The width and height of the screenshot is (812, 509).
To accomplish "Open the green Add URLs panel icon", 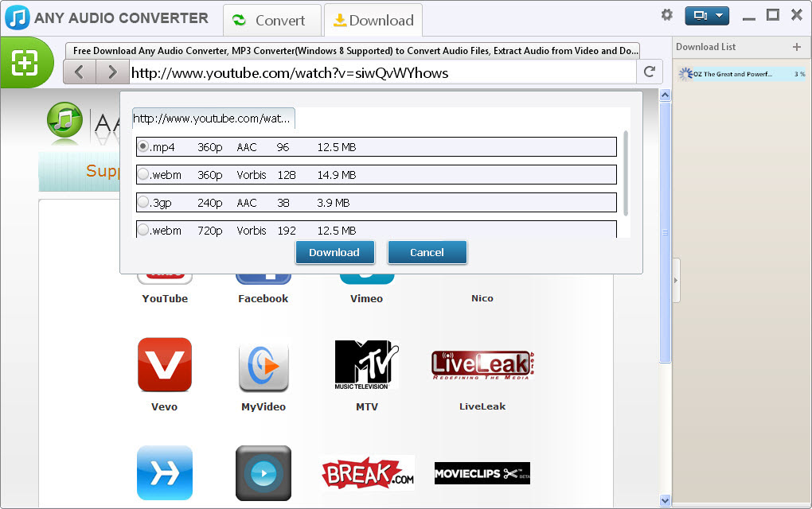I will point(26,63).
